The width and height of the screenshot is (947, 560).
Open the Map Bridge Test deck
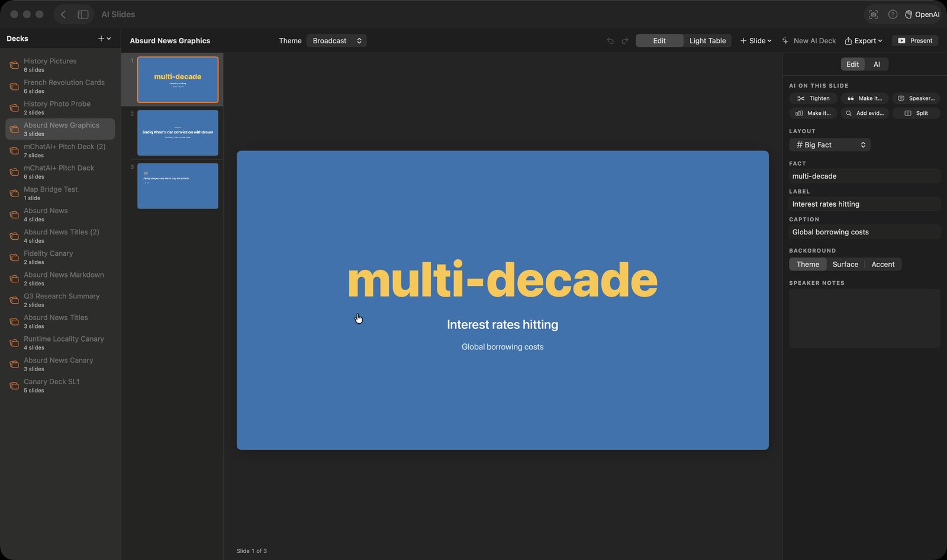point(60,193)
